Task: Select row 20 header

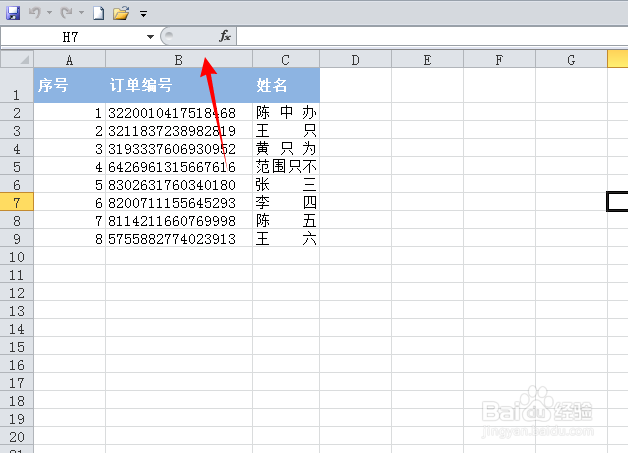Action: tap(17, 437)
